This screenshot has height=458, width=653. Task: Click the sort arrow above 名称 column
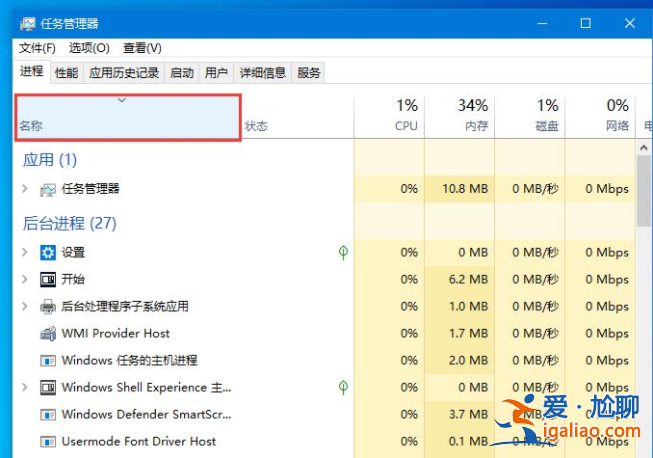[122, 100]
